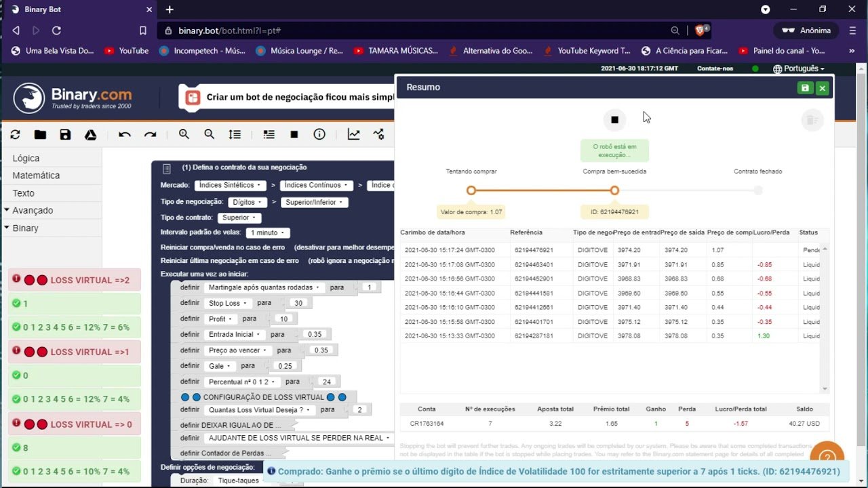The height and width of the screenshot is (488, 868).
Task: Click the reset blocks refresh icon
Action: (x=15, y=135)
